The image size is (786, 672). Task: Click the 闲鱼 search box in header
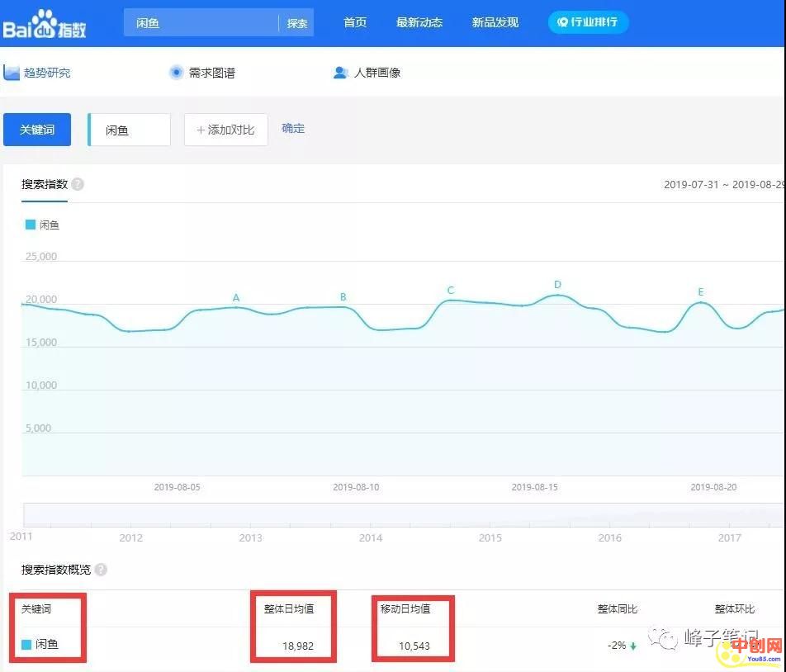tap(201, 23)
